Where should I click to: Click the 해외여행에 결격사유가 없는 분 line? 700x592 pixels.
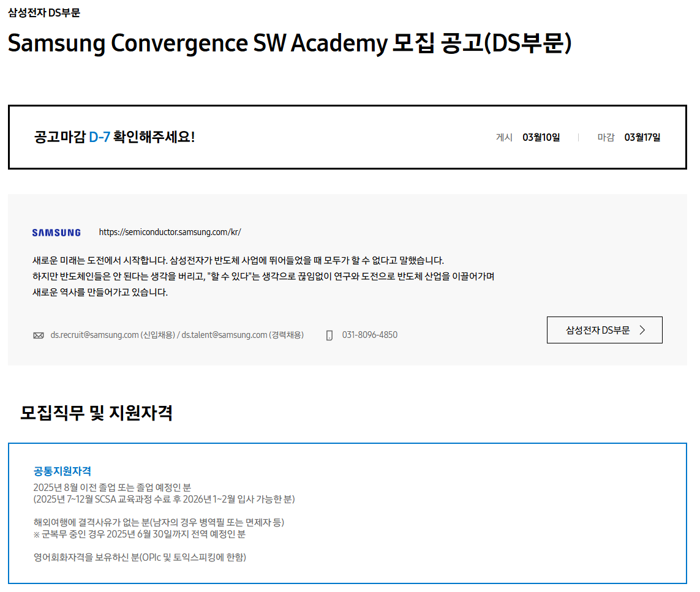(x=159, y=522)
